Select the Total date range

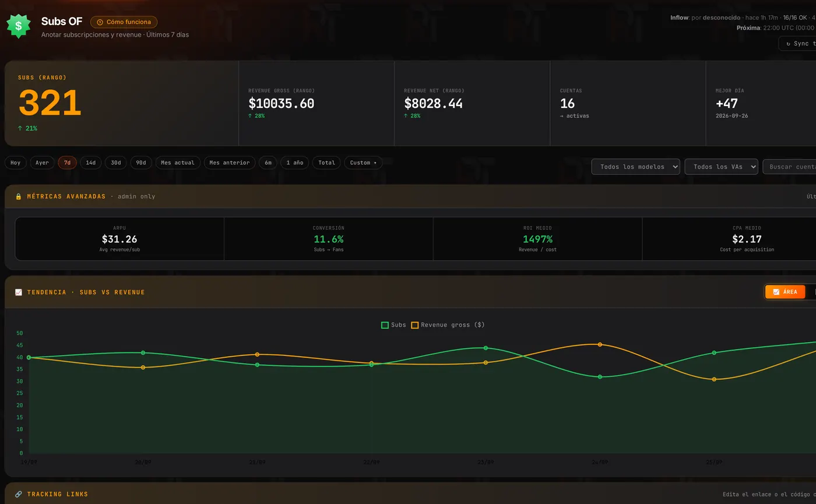click(326, 163)
